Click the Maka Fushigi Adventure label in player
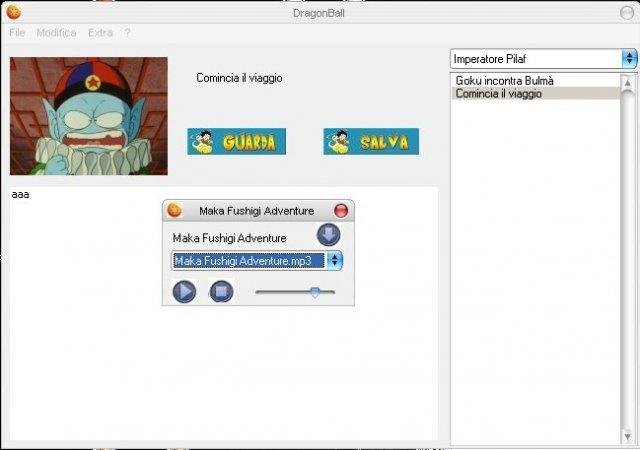Screen dimensions: 640x450 pyautogui.click(x=229, y=238)
